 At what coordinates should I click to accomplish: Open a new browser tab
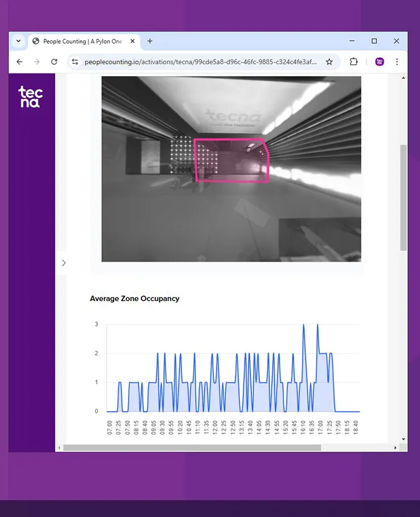point(150,41)
